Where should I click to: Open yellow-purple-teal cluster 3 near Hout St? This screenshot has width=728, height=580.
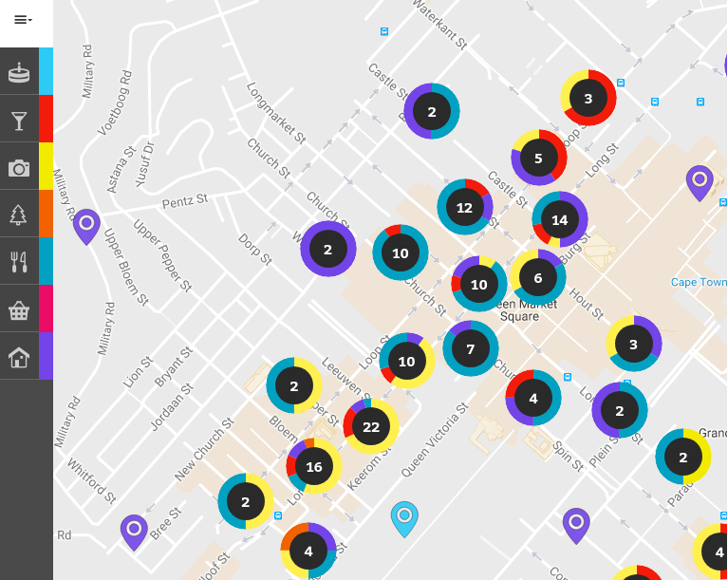click(x=634, y=344)
